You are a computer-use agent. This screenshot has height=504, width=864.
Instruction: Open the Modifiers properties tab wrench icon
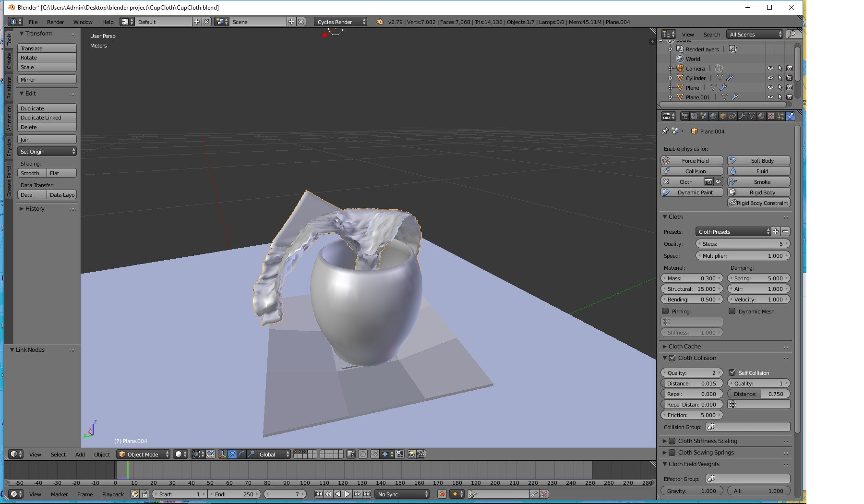[x=742, y=116]
